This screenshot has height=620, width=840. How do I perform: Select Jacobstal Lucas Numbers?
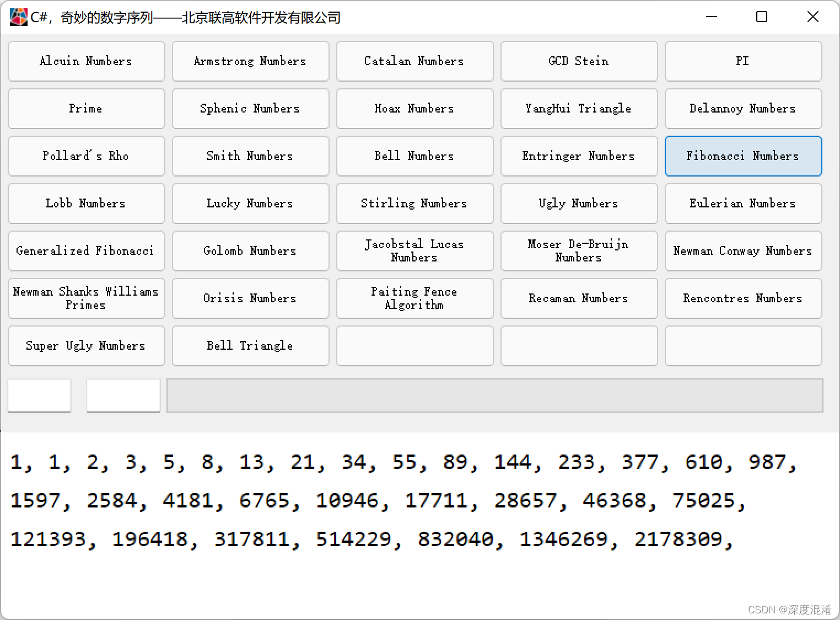414,251
